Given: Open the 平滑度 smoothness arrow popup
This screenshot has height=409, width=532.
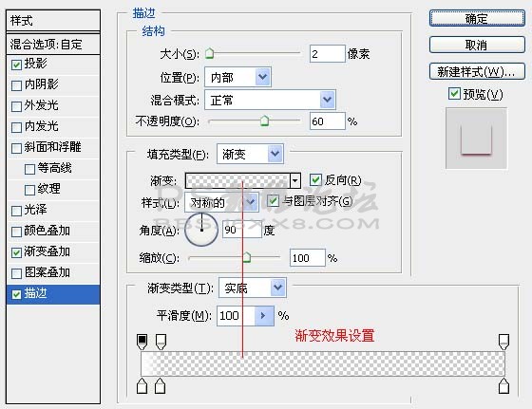Looking at the screenshot, I should (x=264, y=316).
